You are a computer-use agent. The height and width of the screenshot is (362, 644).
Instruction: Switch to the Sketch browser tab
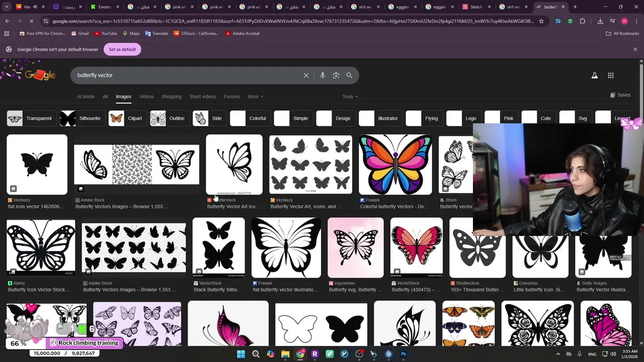(475, 7)
